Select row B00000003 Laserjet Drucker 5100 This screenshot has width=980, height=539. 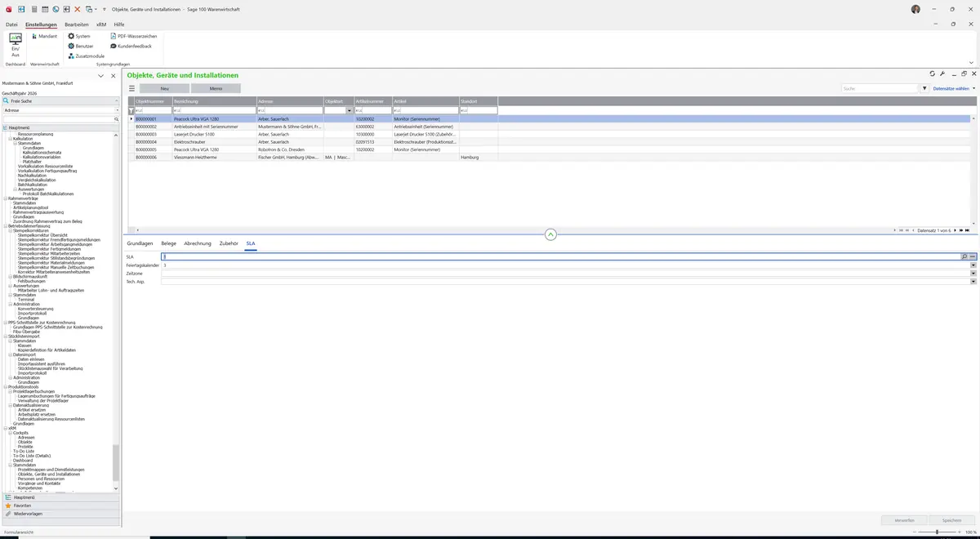click(x=550, y=134)
